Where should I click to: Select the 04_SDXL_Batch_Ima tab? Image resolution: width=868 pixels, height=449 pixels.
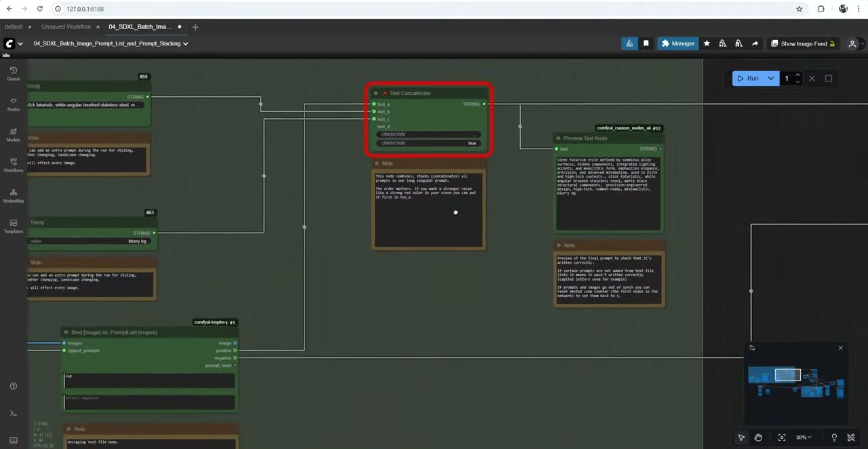click(140, 27)
